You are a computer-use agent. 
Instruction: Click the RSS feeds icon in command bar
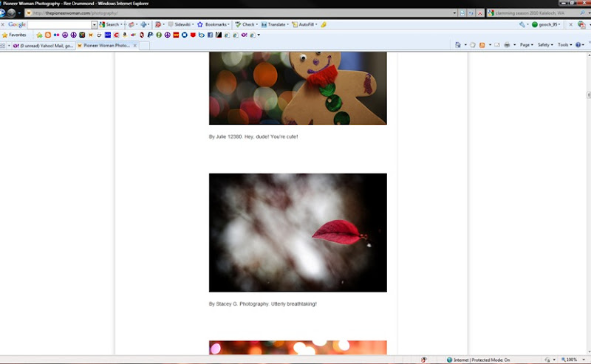(x=482, y=45)
